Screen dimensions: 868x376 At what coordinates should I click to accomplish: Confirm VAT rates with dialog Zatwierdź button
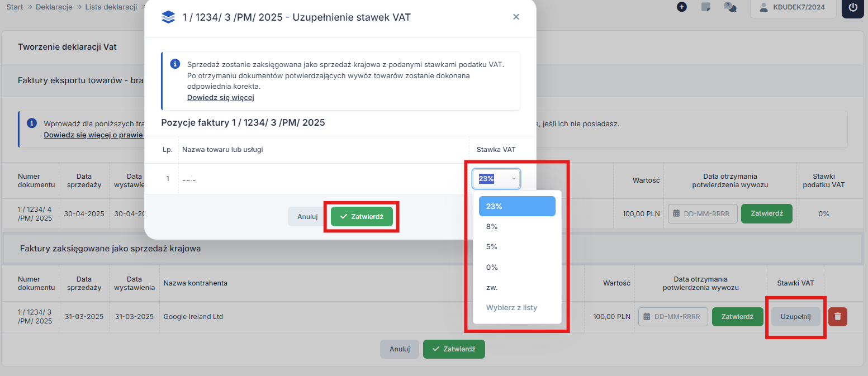(362, 216)
